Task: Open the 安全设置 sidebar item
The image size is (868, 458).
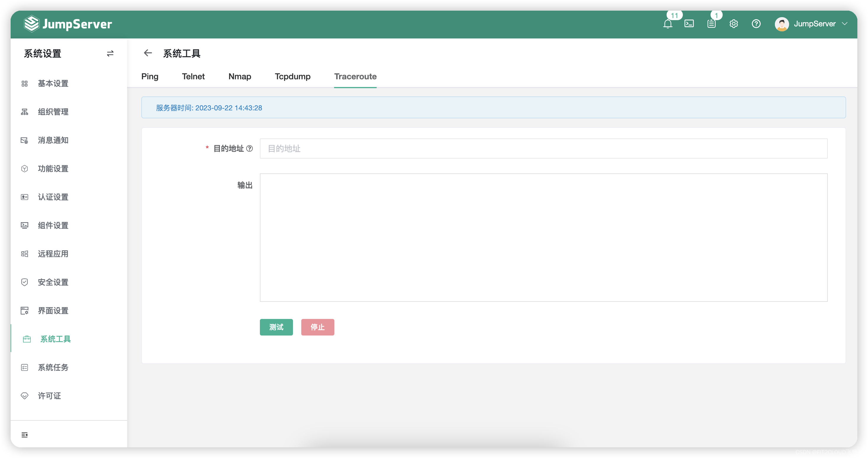Action: [x=53, y=282]
